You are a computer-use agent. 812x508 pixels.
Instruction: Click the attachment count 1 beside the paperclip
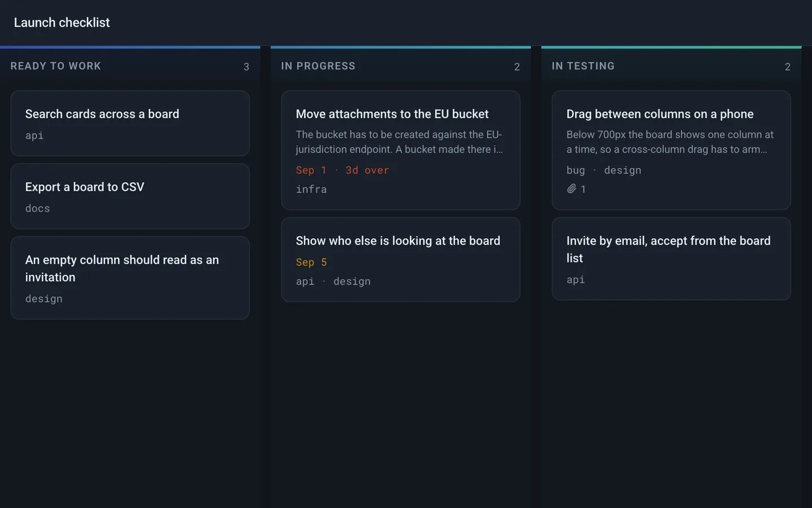coord(583,189)
